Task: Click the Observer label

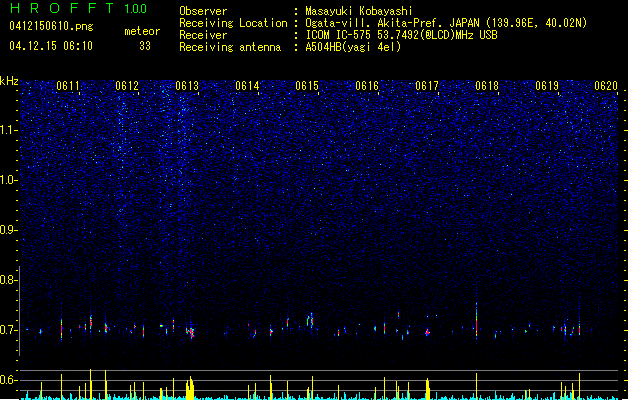Action: coord(203,11)
